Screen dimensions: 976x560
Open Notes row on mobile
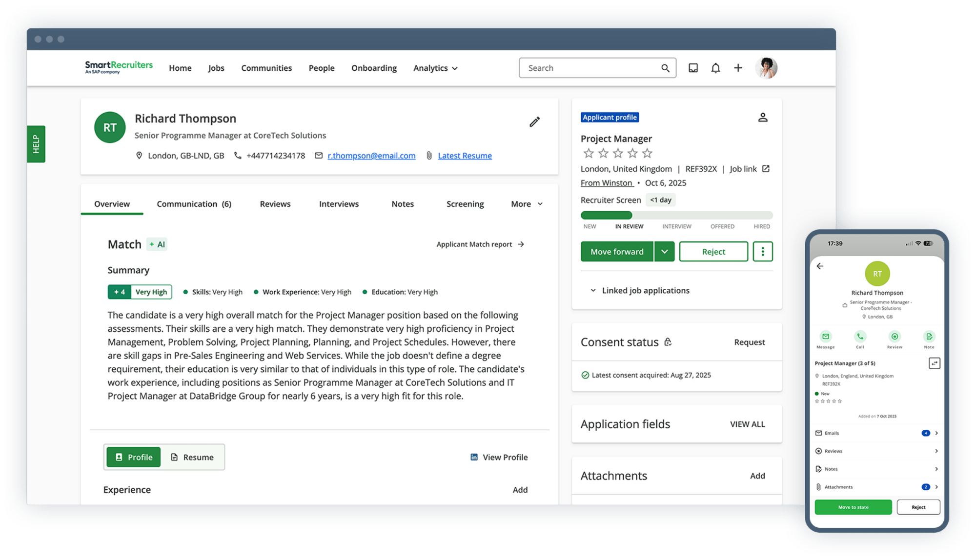tap(877, 469)
